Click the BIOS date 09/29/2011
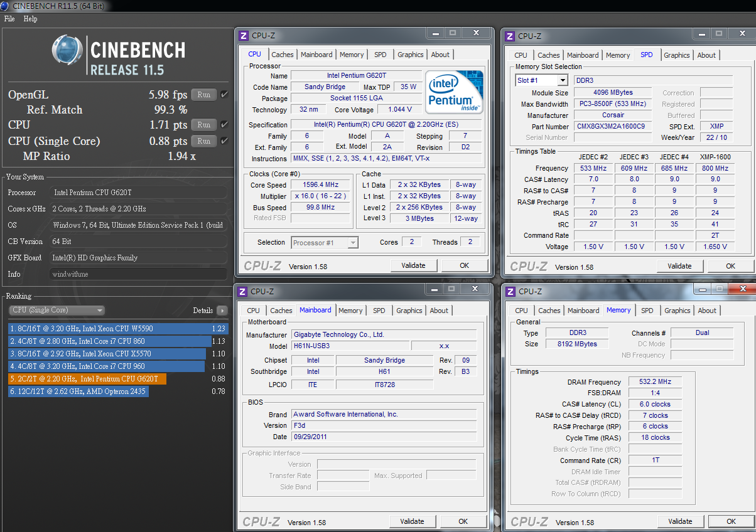756x532 pixels. coord(384,437)
